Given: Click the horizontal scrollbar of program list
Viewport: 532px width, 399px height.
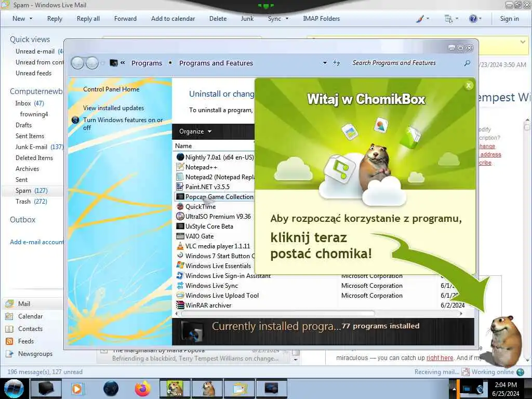Looking at the screenshot, I should pyautogui.click(x=278, y=313).
